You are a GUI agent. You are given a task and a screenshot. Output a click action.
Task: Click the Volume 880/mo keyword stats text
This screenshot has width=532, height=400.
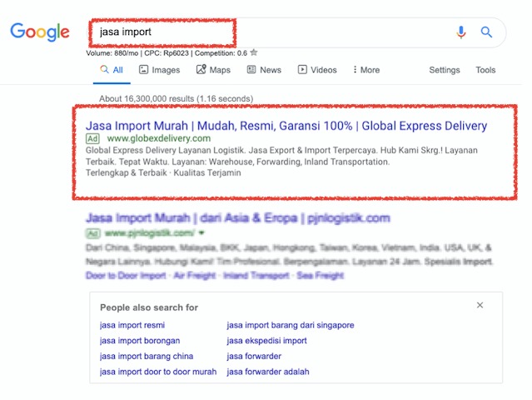coord(167,53)
